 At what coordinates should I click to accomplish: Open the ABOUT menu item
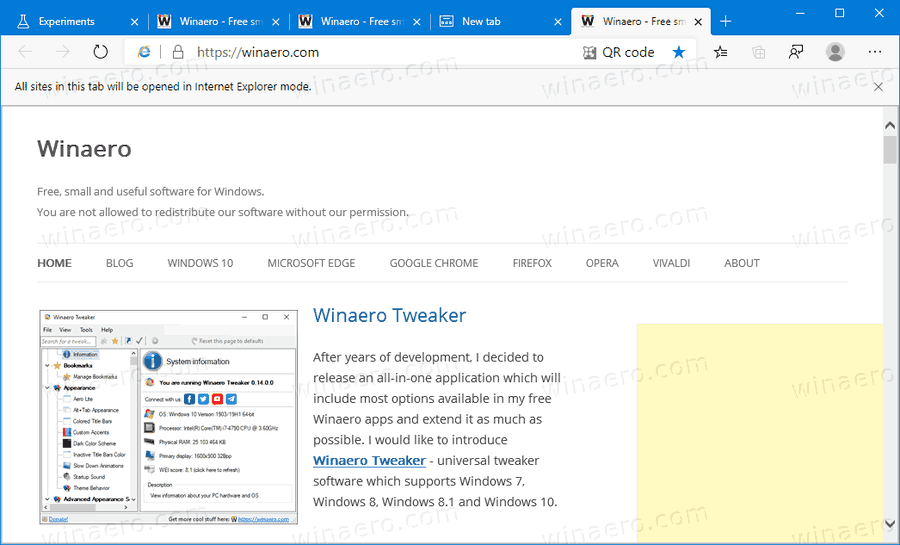pos(742,263)
